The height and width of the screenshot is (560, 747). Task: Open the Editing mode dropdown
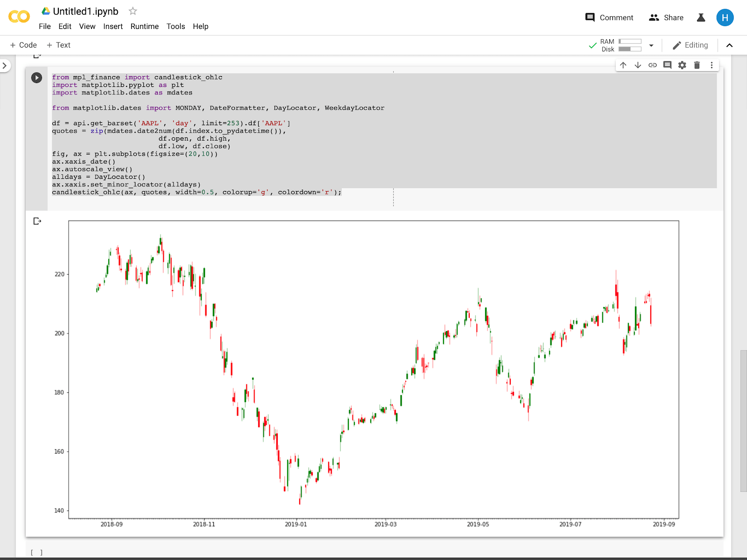pyautogui.click(x=690, y=45)
